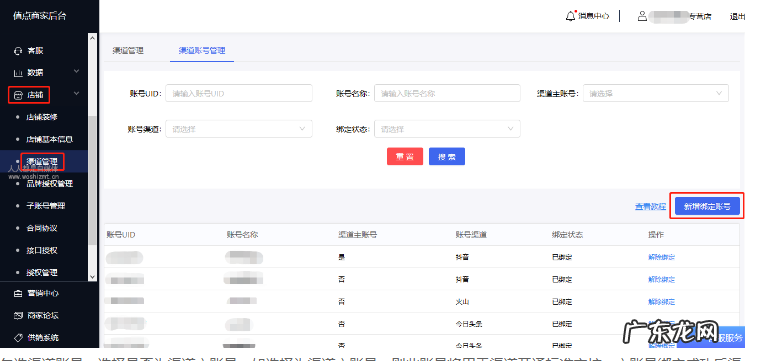
Task: Click the 商家论坛 forum icon in sidebar
Action: coord(18,316)
